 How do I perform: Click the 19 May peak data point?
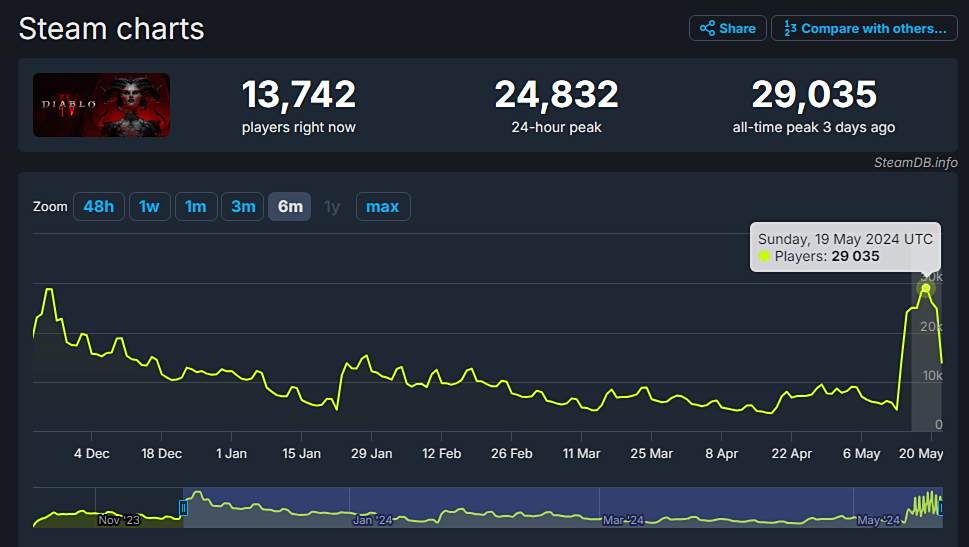pyautogui.click(x=926, y=288)
